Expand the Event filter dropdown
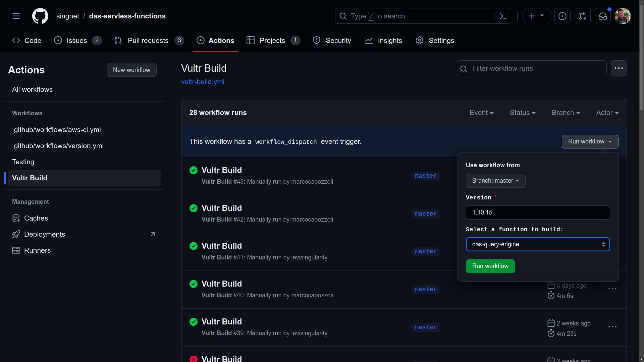Screen dimensions: 644x362 481,113
